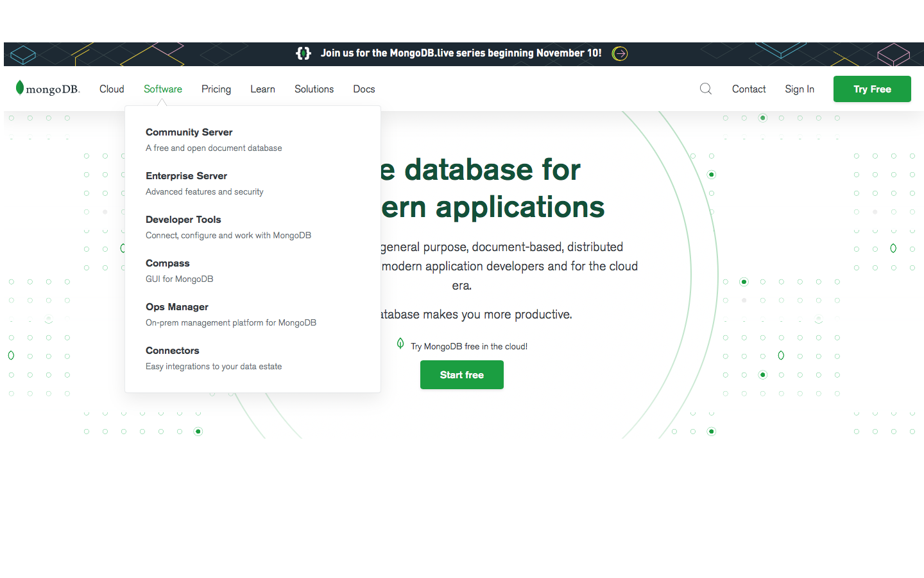
Task: Choose Developer Tools from the dropdown
Action: click(x=183, y=220)
